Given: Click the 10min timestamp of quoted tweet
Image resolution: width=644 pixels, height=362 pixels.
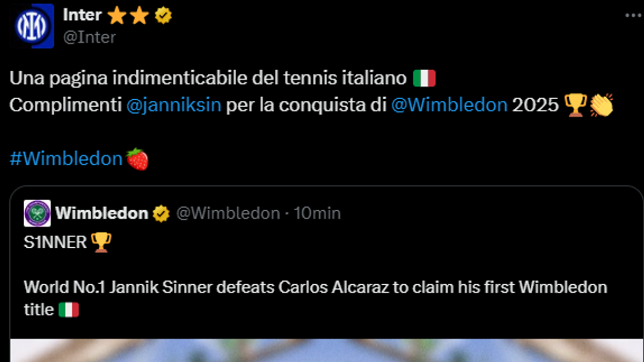Looking at the screenshot, I should click(318, 213).
